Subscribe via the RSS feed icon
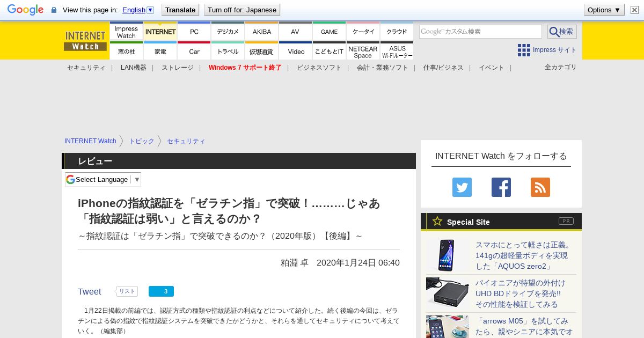The height and width of the screenshot is (338, 644). 540,187
